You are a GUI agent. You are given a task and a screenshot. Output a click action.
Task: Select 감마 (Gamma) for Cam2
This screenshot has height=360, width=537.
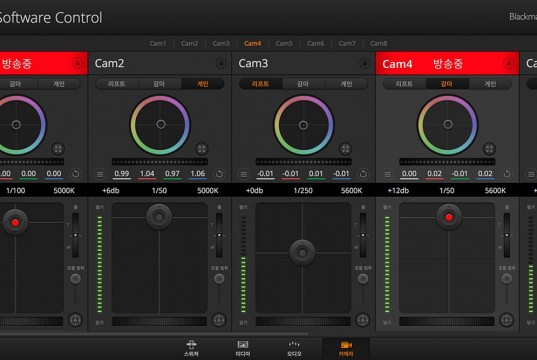(159, 84)
